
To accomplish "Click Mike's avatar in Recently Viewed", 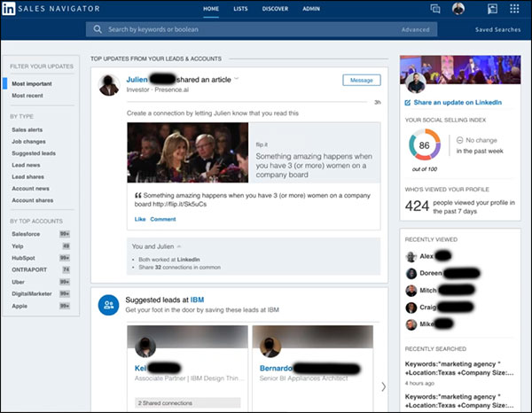I will tap(411, 324).
